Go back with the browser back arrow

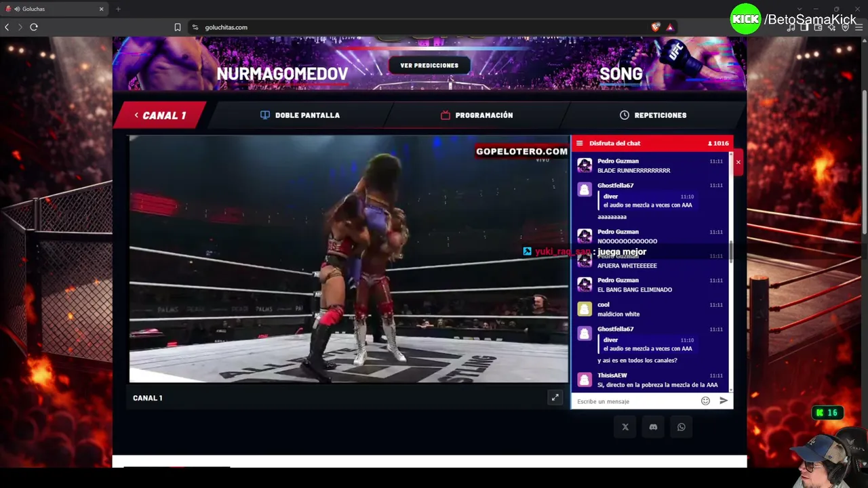point(7,27)
